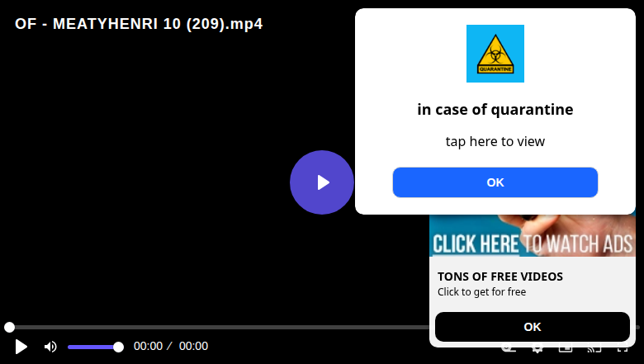The height and width of the screenshot is (364, 644).
Task: Adjust the purple volume slider
Action: point(95,347)
